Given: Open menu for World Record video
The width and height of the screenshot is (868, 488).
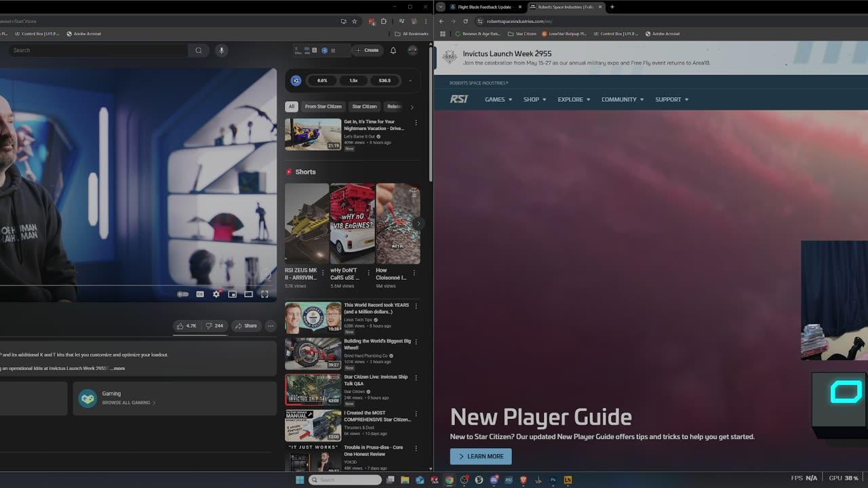Looking at the screenshot, I should click(416, 306).
